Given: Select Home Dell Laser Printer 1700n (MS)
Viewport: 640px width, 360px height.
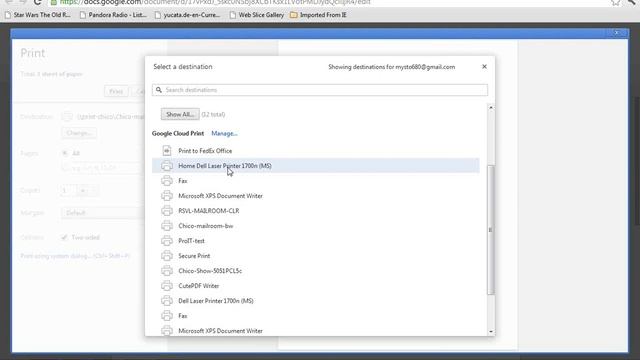Looking at the screenshot, I should [316, 166].
